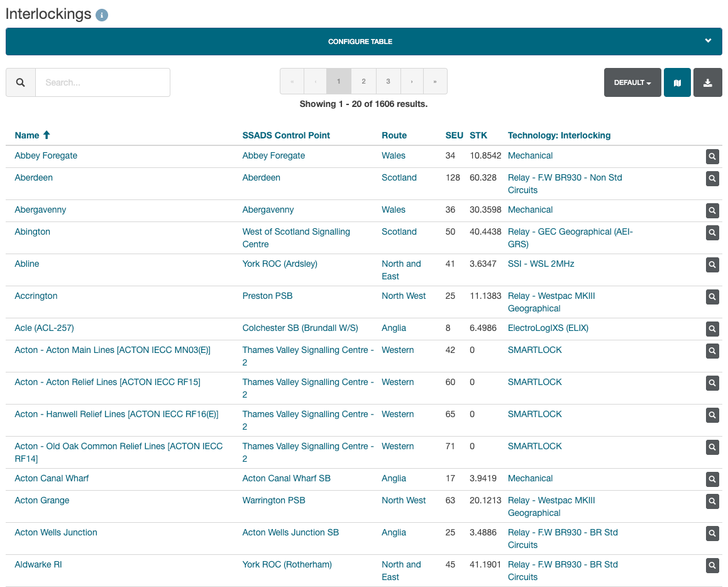Open details icon for Acton Canal Wharf row
The image size is (728, 587).
coord(712,479)
